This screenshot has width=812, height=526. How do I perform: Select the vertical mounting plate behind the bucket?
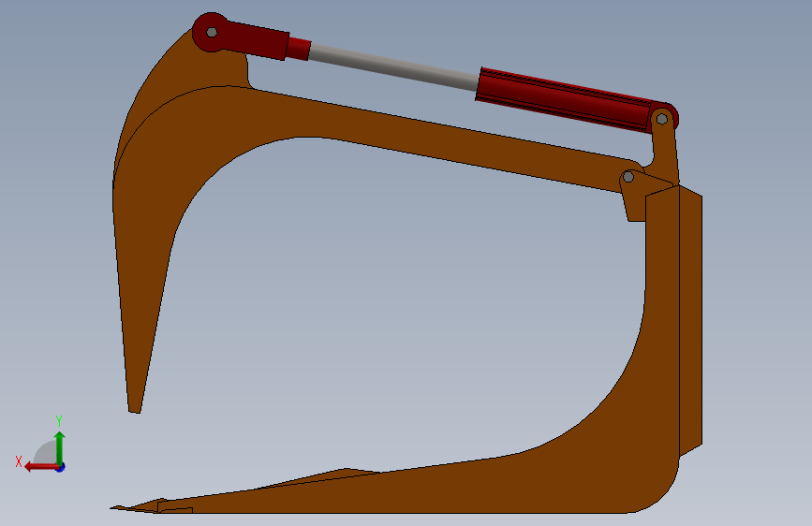point(691,321)
